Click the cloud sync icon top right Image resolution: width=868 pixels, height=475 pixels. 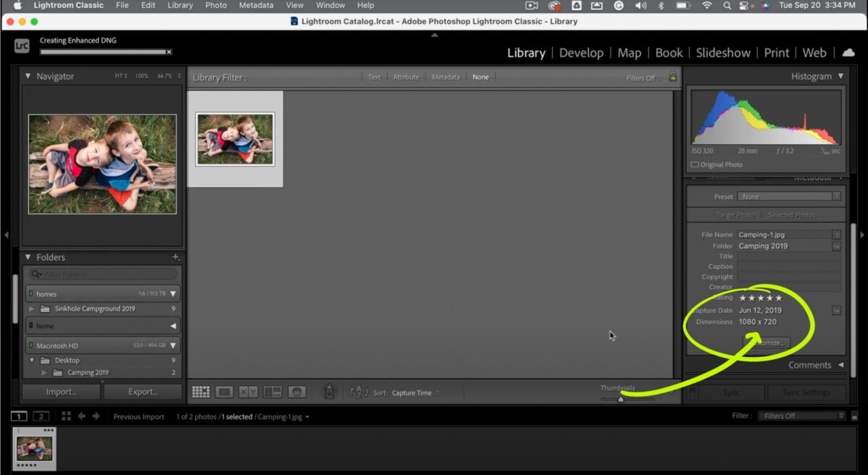(846, 52)
